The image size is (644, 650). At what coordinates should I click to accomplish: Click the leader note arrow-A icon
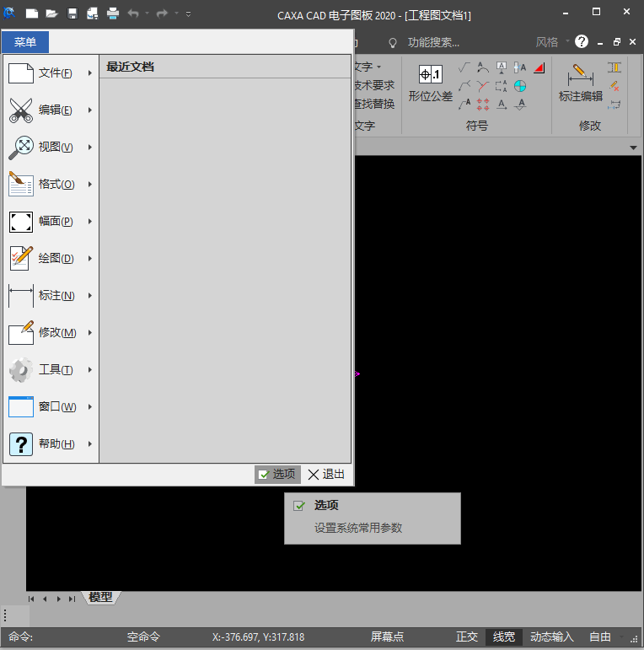[464, 104]
